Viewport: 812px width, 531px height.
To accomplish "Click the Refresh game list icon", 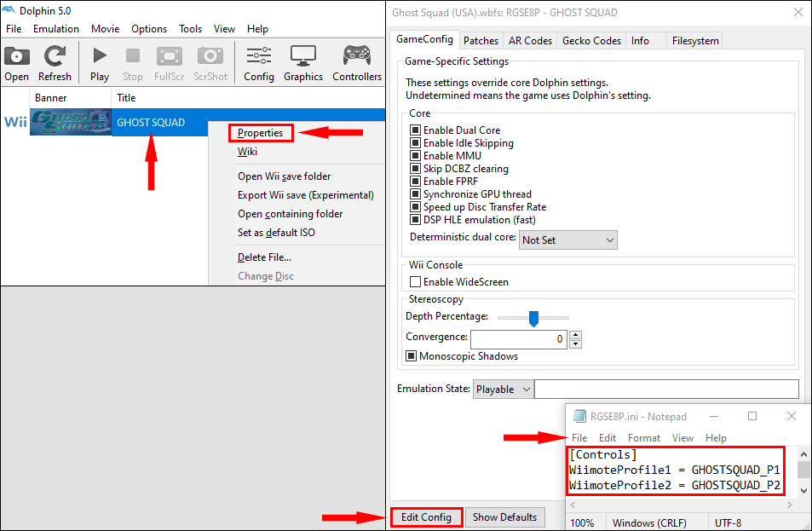I will (x=55, y=56).
